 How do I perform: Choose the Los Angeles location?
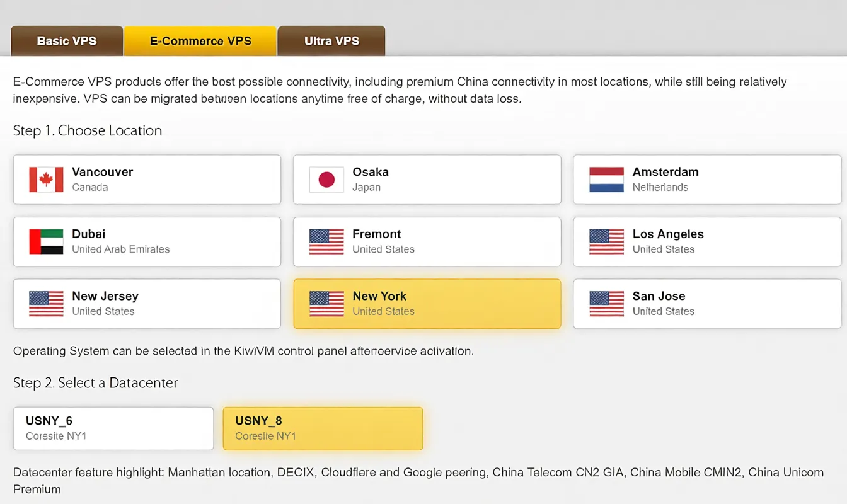[707, 242]
